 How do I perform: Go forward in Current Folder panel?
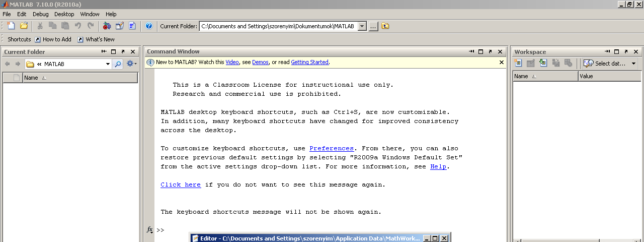pos(18,64)
